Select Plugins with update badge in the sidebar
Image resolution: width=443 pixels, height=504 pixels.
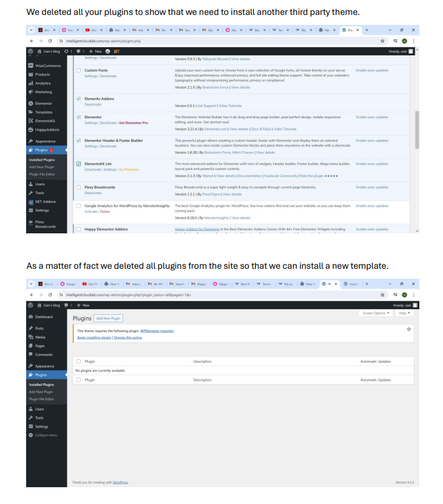(47, 150)
